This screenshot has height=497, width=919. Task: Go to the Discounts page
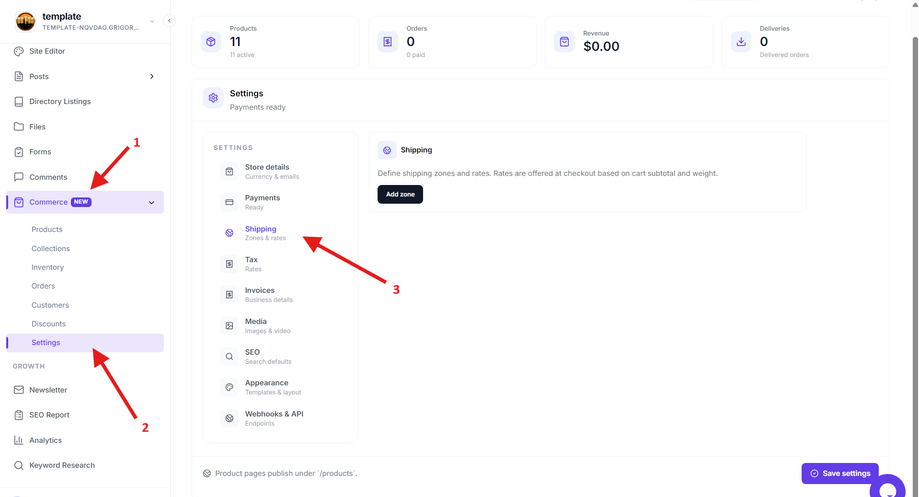click(x=49, y=324)
